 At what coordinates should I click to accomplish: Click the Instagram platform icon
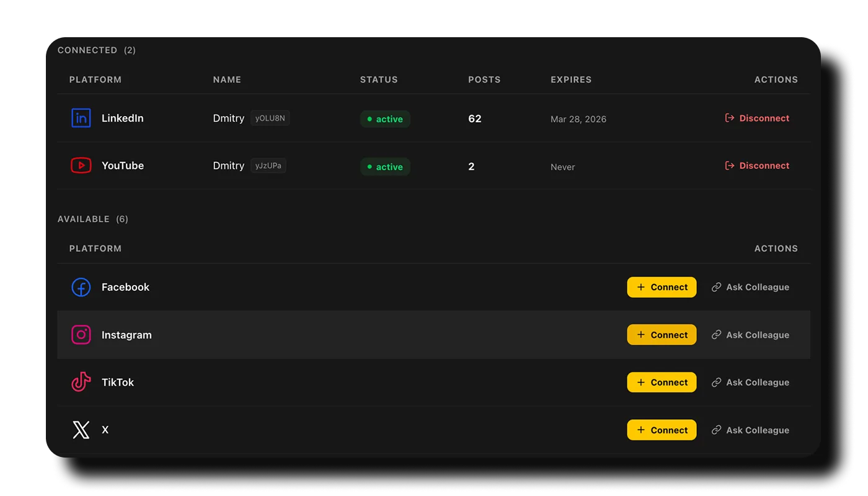click(x=81, y=335)
